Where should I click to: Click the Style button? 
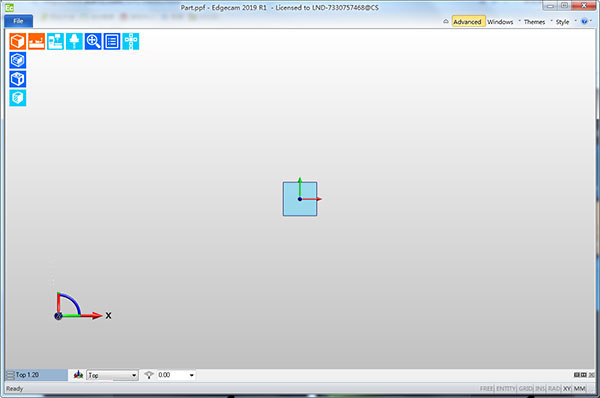click(x=562, y=22)
